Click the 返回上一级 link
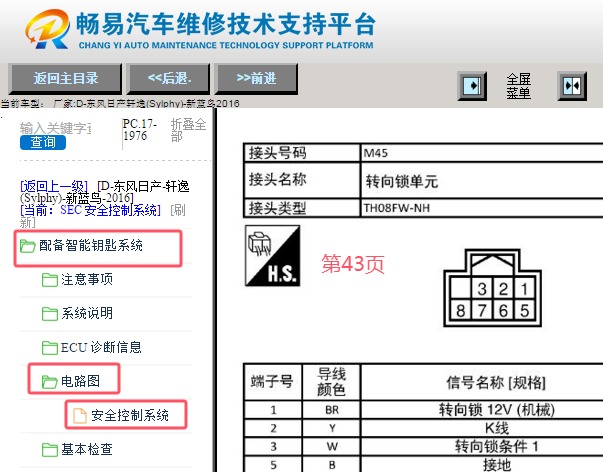Screen dimensions: 603x472 54,187
